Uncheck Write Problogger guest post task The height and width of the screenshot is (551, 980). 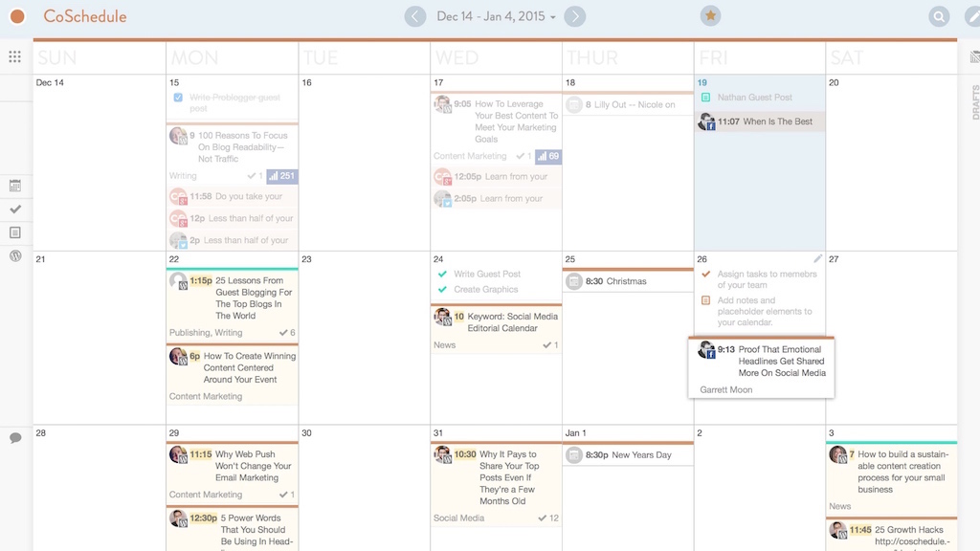(178, 98)
